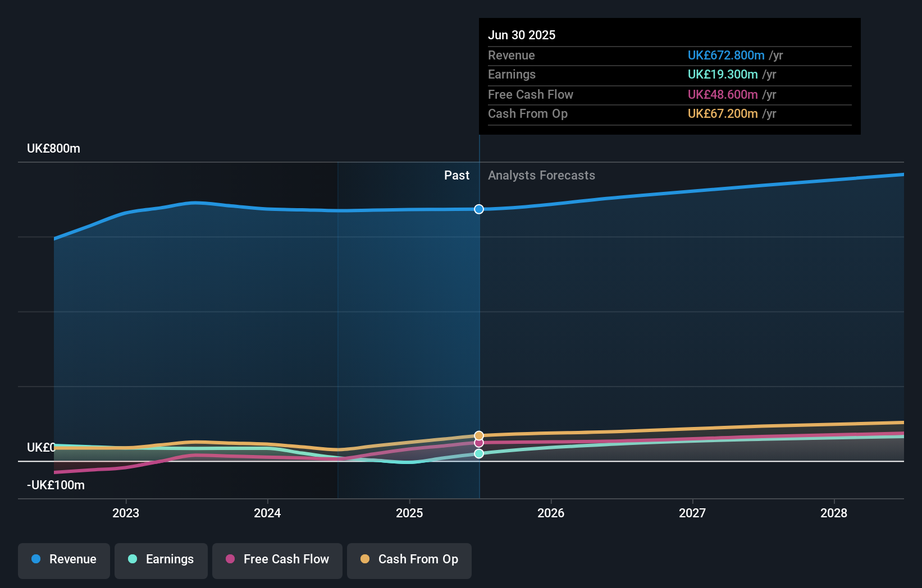
Task: Switch to the Past section of the chart
Action: pyautogui.click(x=457, y=175)
